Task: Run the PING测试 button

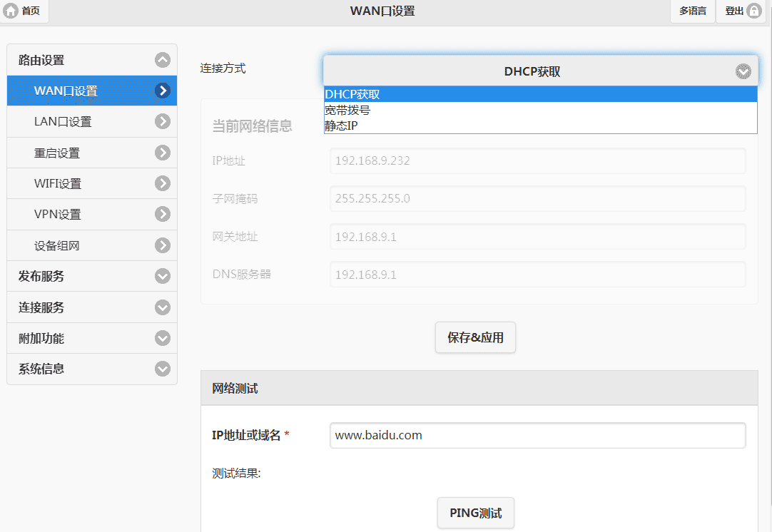Action: click(475, 513)
